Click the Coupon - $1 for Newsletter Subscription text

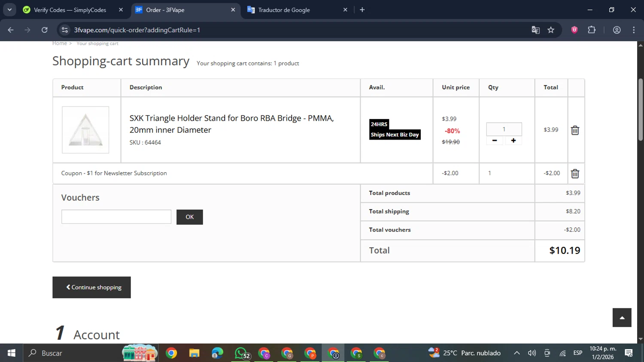[114, 173]
